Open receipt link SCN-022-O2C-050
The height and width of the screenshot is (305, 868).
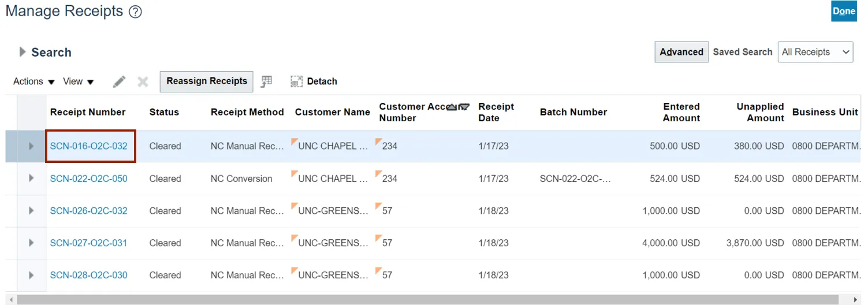click(x=88, y=178)
